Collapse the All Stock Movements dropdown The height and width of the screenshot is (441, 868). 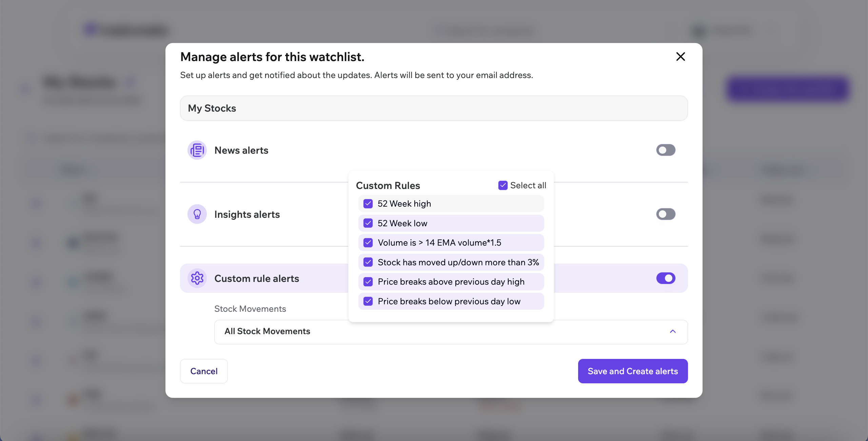tap(672, 331)
